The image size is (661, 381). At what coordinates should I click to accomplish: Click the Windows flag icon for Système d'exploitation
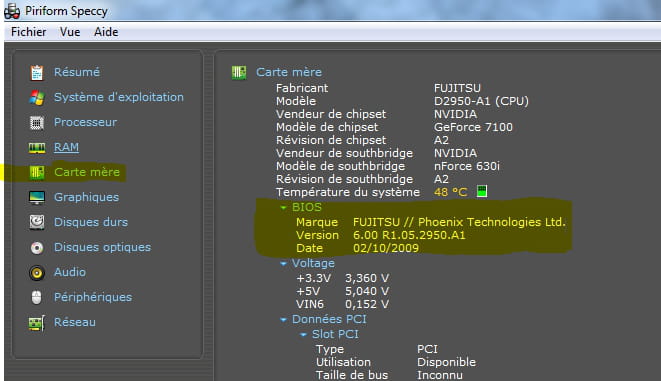(x=37, y=97)
